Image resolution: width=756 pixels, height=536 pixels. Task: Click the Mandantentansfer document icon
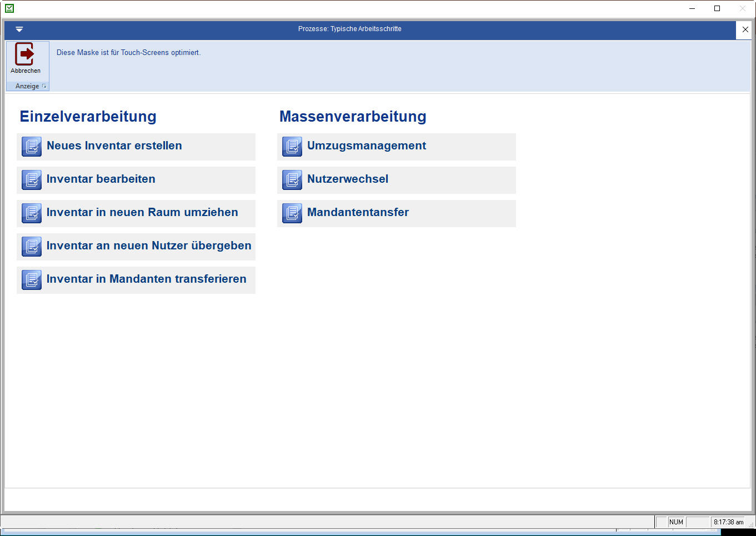[x=292, y=213]
